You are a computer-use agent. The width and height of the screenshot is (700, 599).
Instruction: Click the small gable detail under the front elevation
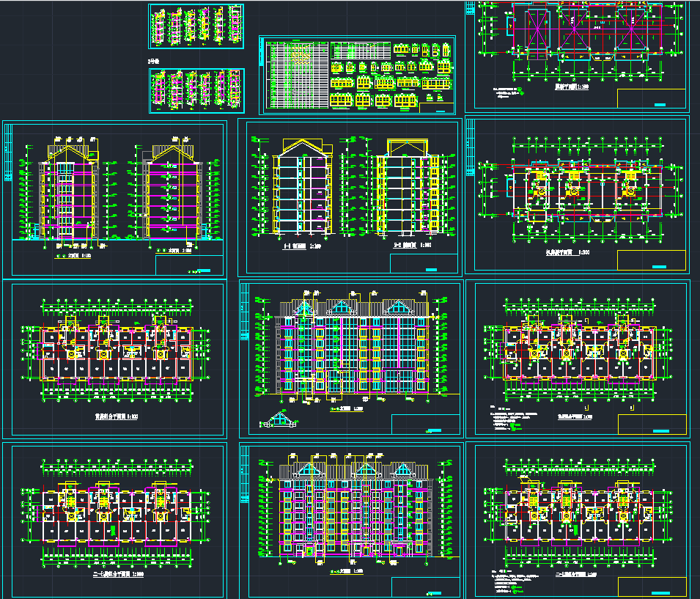tap(279, 419)
